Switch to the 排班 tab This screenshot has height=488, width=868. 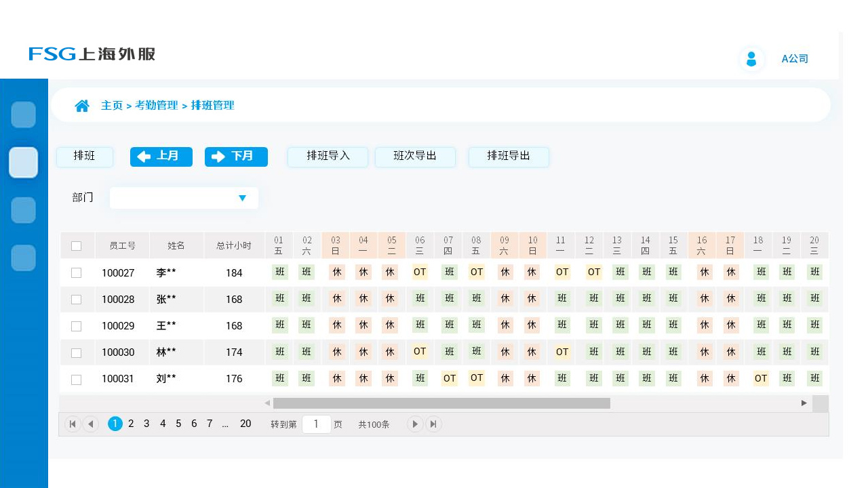pyautogui.click(x=84, y=157)
